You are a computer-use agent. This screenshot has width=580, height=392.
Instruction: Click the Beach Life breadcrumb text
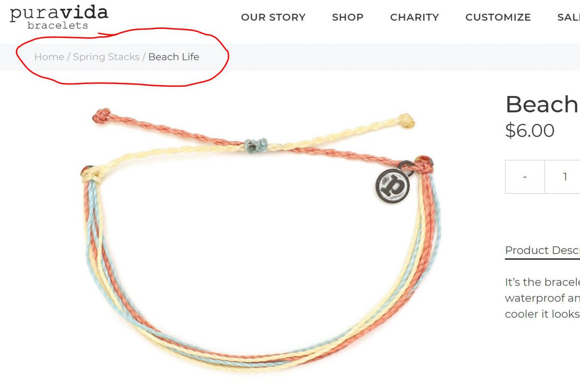point(174,57)
